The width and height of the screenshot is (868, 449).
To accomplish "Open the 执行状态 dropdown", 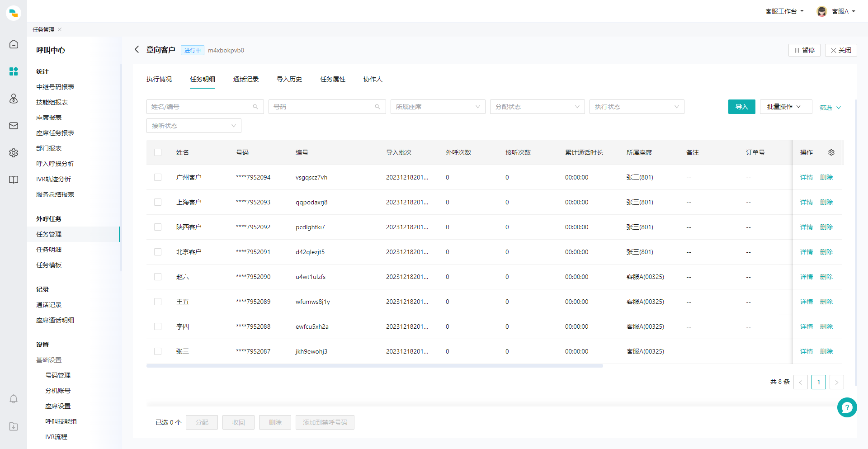I will pos(637,107).
